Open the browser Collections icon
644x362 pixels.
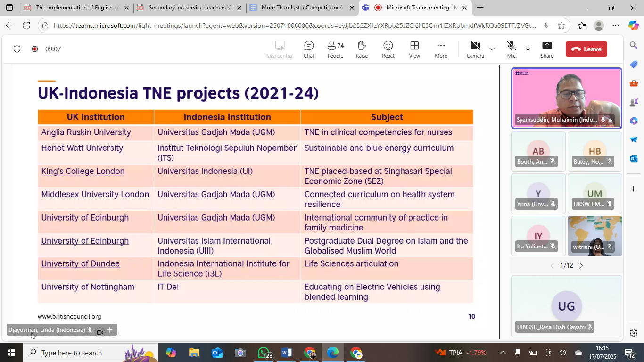[582, 25]
